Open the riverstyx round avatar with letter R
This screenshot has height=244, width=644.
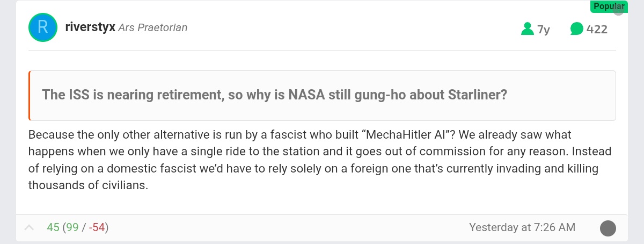tap(42, 28)
